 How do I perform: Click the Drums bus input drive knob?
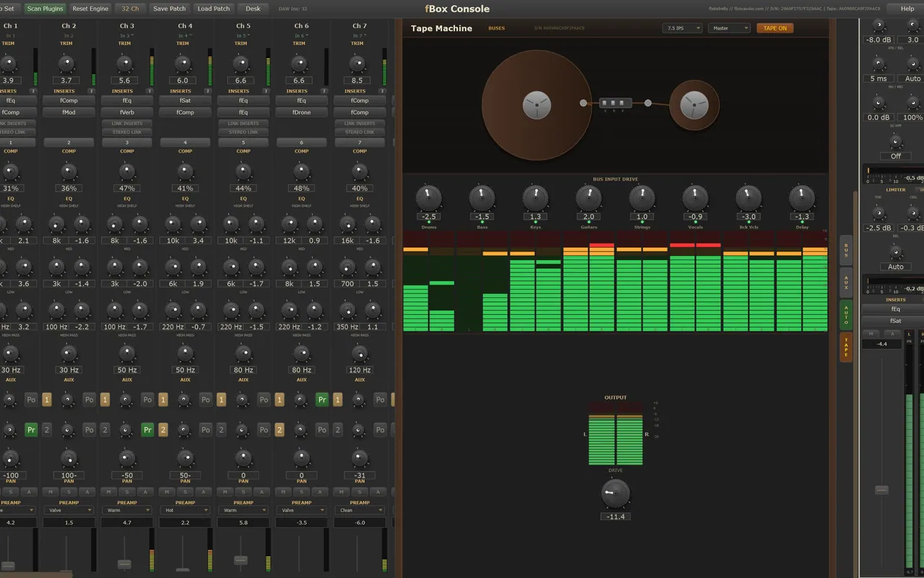click(428, 197)
